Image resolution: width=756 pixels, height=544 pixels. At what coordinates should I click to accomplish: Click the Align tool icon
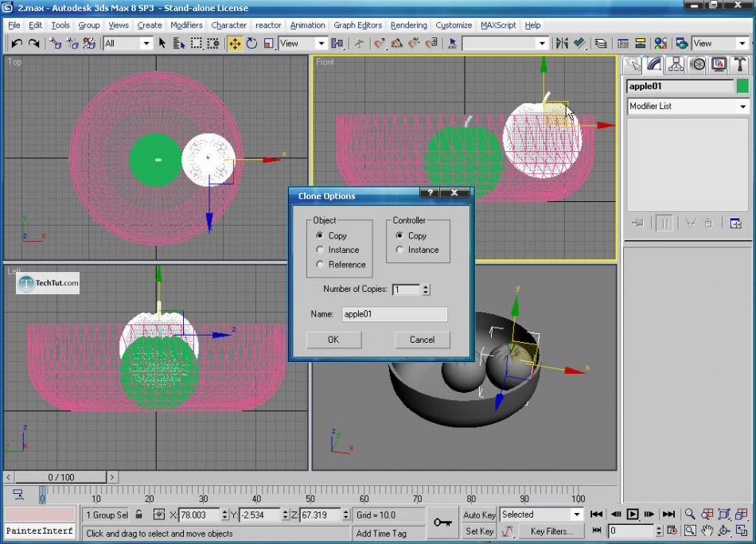tap(579, 44)
